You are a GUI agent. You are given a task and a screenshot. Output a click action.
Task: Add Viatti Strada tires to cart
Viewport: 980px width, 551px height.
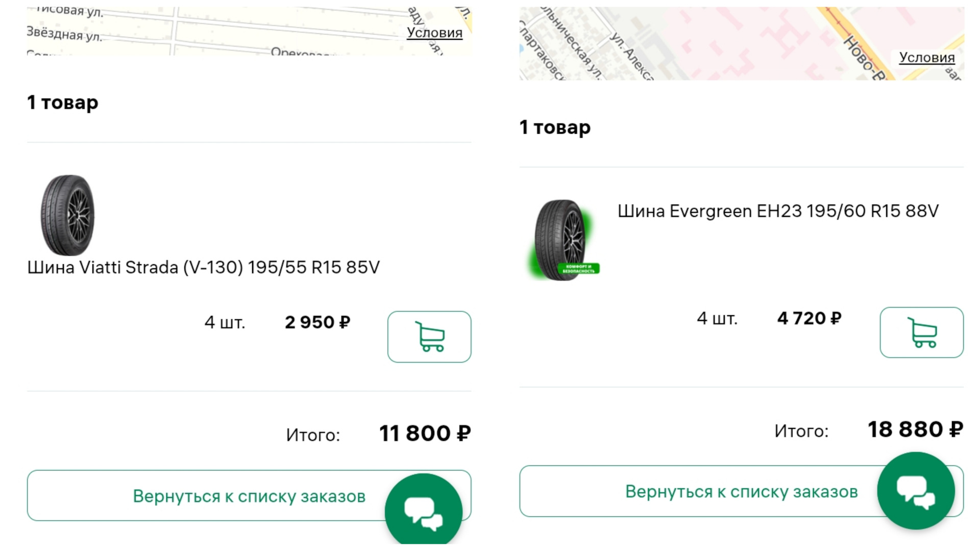click(x=429, y=337)
